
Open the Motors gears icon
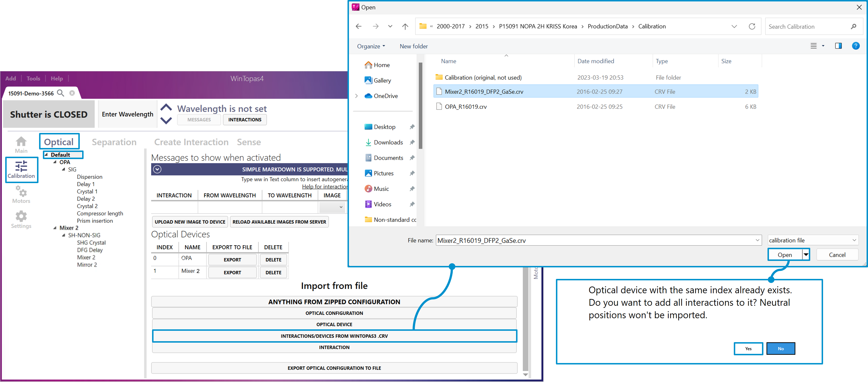click(x=21, y=194)
